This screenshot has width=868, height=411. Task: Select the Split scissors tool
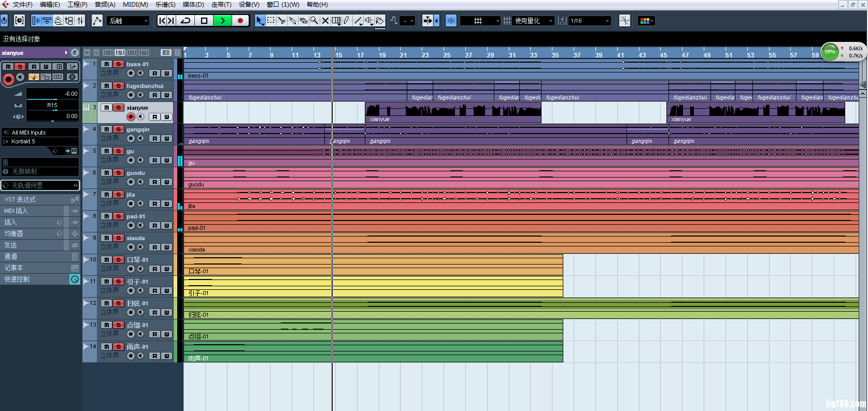(281, 21)
